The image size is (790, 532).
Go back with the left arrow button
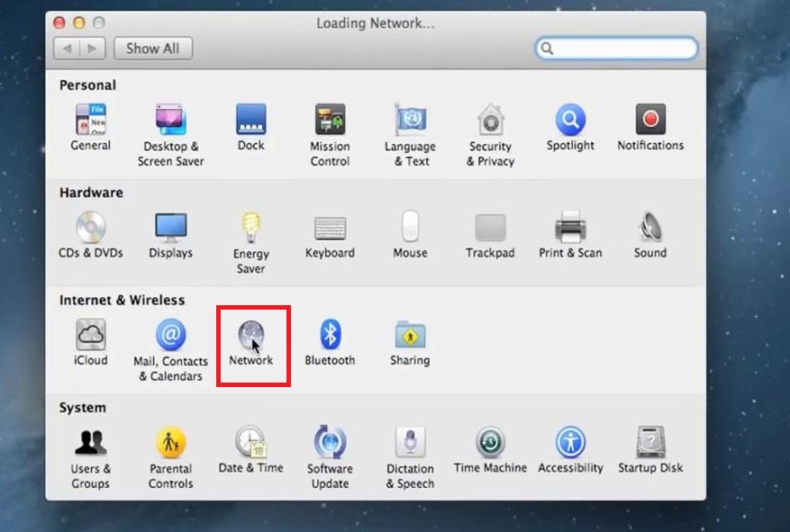pyautogui.click(x=67, y=49)
